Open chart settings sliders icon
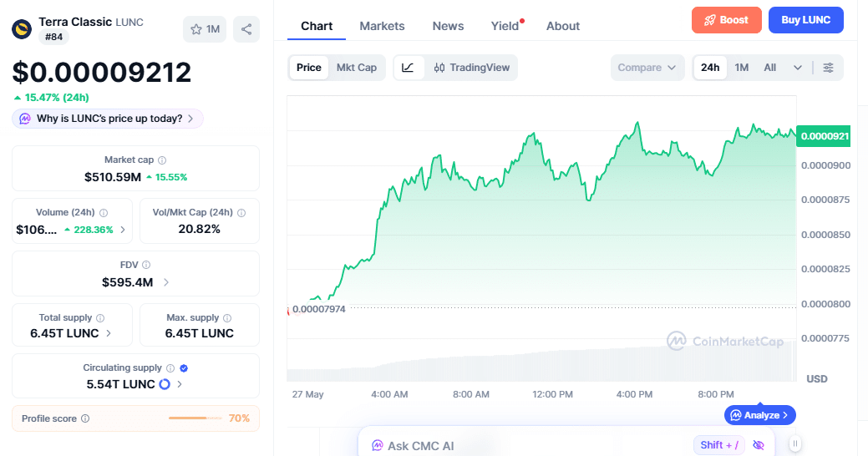 [x=828, y=68]
